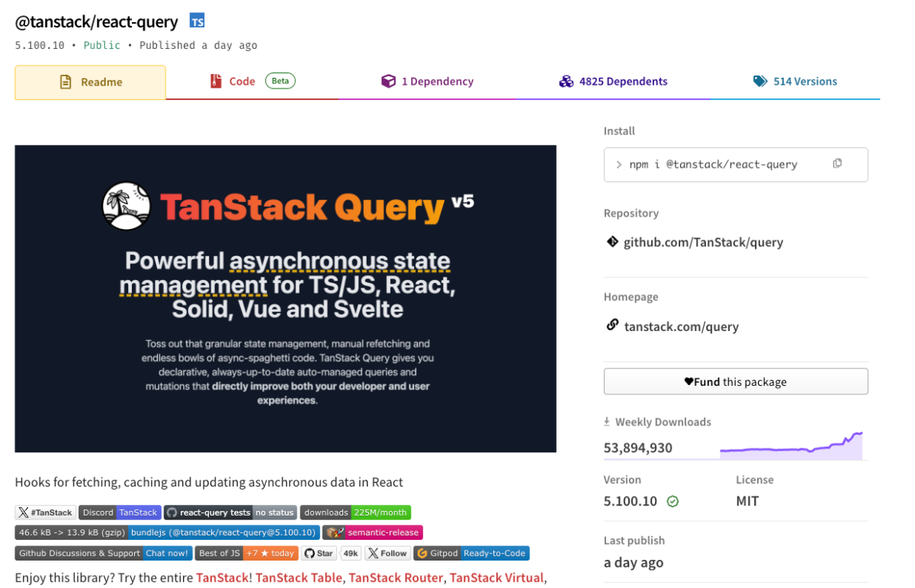Click the TanStack palm island logo
Screen dimensions: 915x588
tap(127, 207)
